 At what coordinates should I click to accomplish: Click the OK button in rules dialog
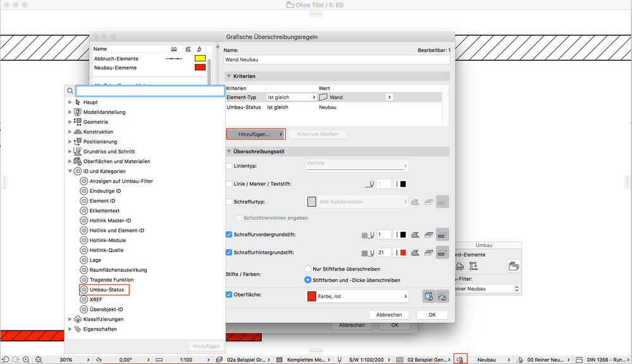[x=432, y=315]
